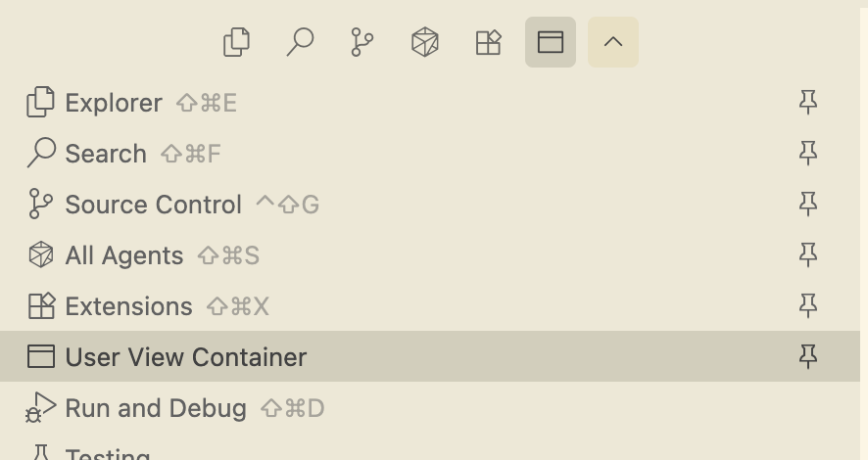Viewport: 868px width, 460px height.
Task: Toggle pin for Extensions view
Action: (x=808, y=306)
